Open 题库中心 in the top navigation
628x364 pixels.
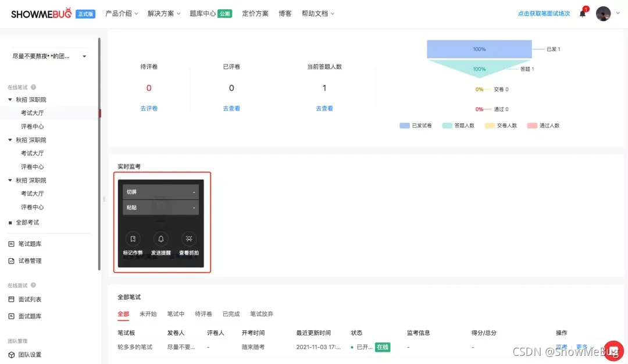[x=203, y=13]
